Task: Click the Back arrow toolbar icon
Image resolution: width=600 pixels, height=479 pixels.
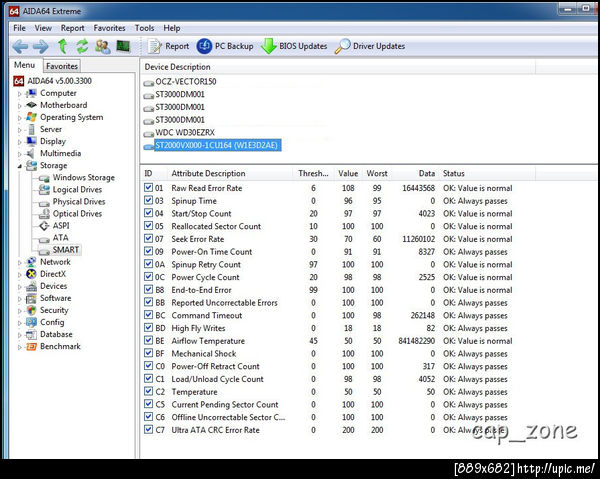Action: [20, 47]
